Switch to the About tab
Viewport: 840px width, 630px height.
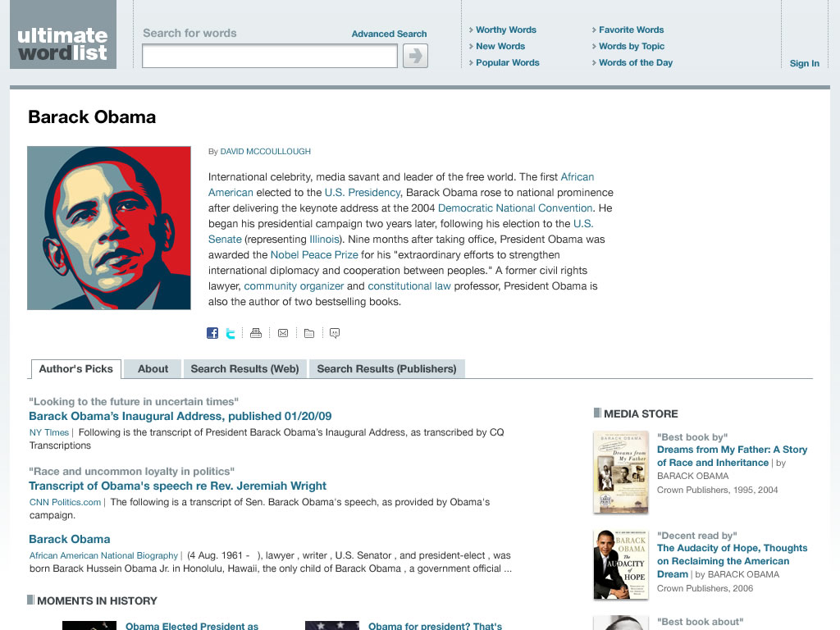pos(153,368)
